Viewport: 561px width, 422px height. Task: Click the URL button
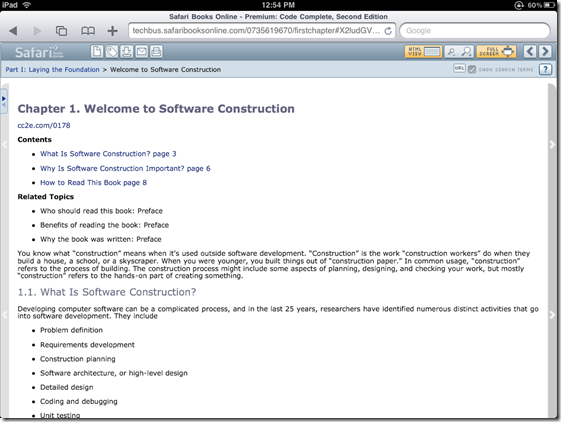point(459,69)
